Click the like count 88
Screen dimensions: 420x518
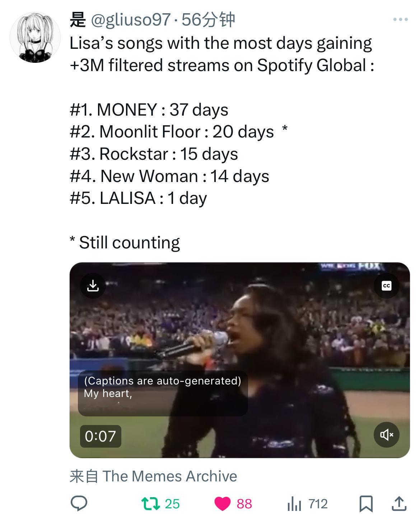click(244, 504)
